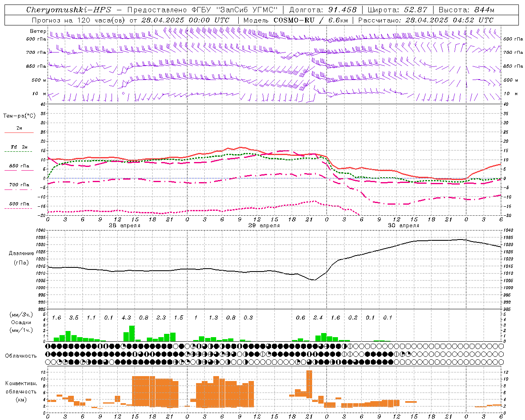Image resolution: width=525 pixels, height=420 pixels.
Task: Click the 'Высота: 844м' elevation text
Action: [467, 10]
